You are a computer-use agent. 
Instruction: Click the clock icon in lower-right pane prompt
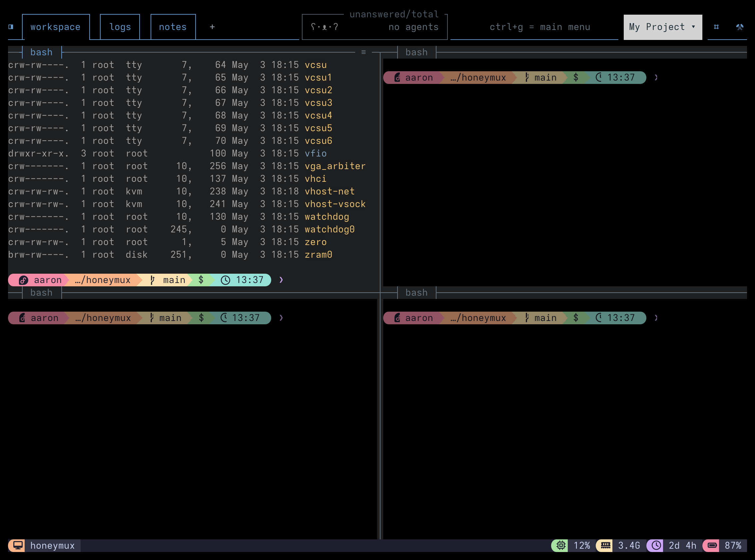(x=599, y=318)
